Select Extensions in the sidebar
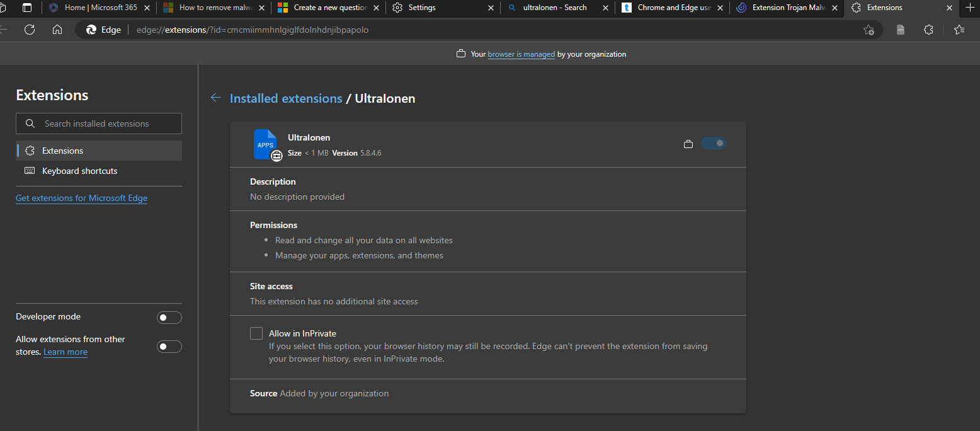 99,151
